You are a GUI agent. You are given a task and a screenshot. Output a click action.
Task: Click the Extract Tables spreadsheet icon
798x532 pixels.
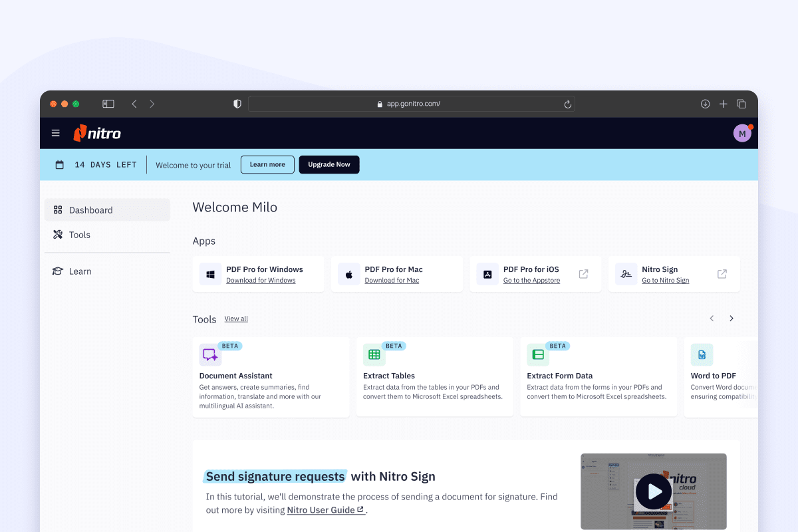(374, 354)
